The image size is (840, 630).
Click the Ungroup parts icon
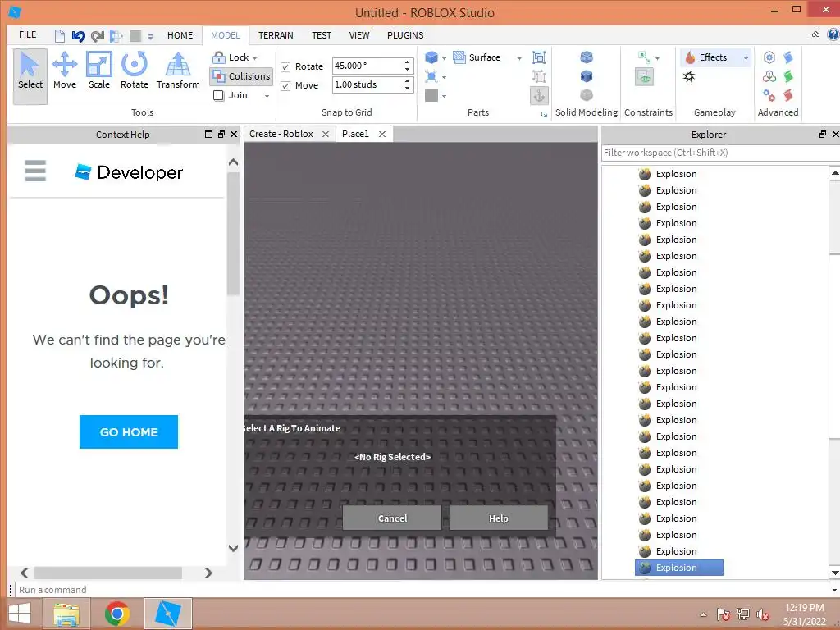pos(539,76)
